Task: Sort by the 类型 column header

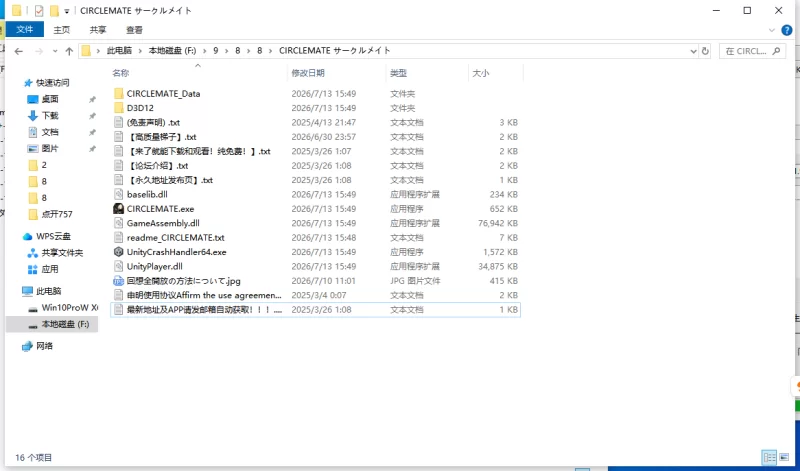Action: (398, 73)
